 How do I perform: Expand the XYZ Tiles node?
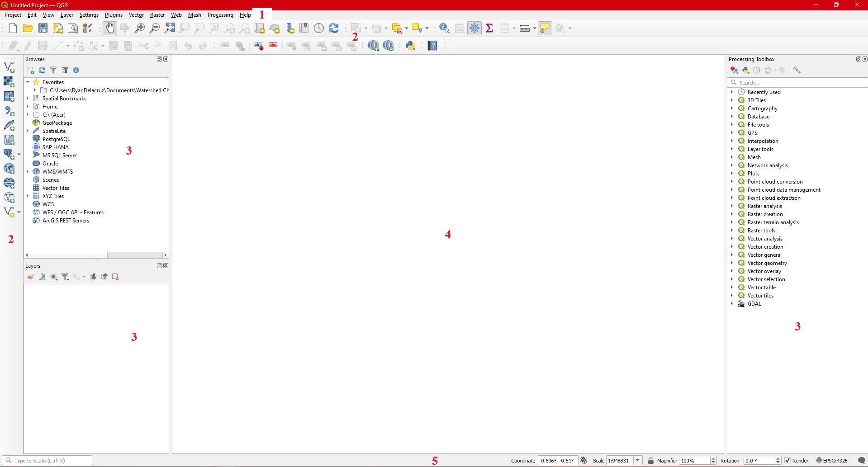click(x=28, y=196)
